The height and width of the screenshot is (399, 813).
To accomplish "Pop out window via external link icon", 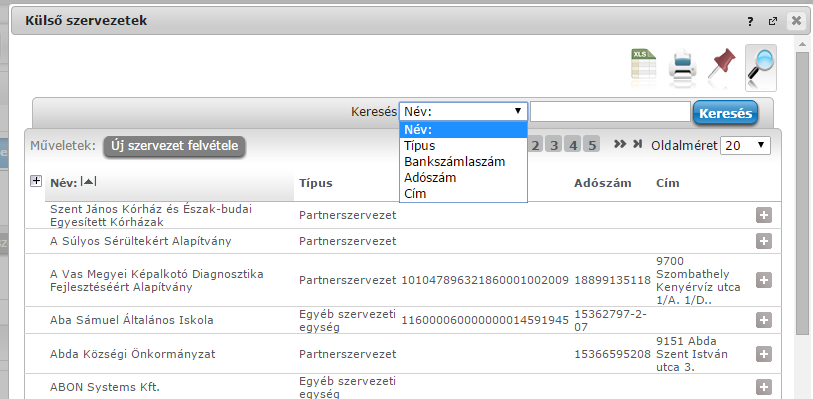I will point(773,21).
